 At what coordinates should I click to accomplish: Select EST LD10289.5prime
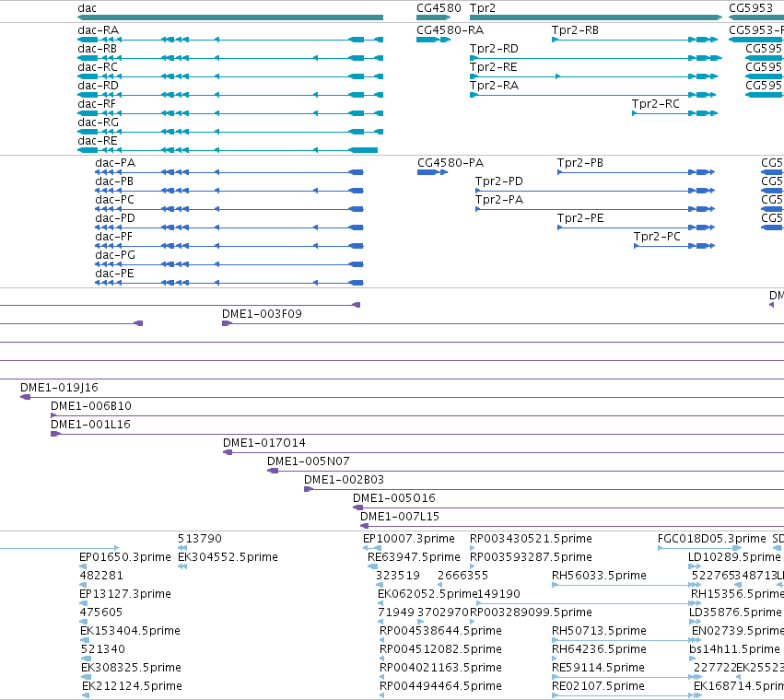tap(734, 557)
